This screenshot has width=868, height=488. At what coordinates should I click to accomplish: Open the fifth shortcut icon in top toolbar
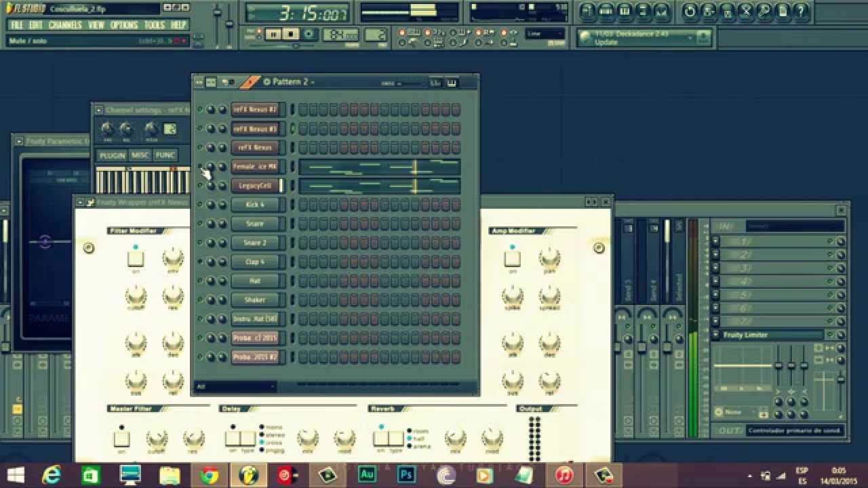661,12
